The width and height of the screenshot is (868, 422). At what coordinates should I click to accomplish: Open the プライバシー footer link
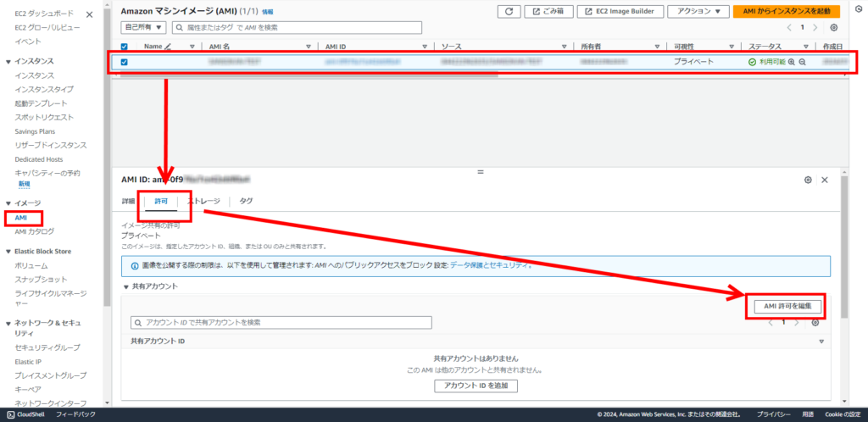(774, 414)
